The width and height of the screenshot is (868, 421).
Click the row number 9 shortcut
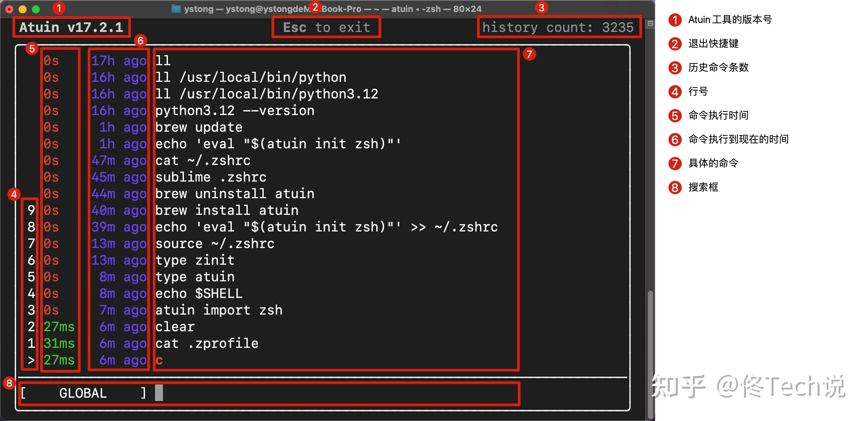(x=31, y=210)
